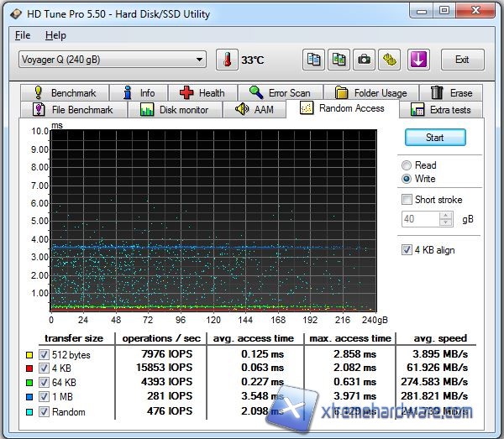The image size is (504, 439).
Task: Copy screenshot to clipboard icon
Action: (339, 60)
